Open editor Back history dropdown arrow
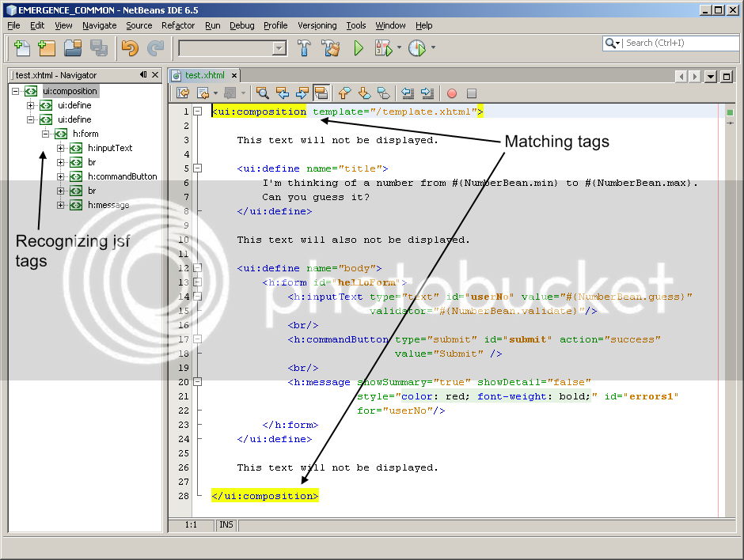The width and height of the screenshot is (744, 560). click(x=215, y=93)
